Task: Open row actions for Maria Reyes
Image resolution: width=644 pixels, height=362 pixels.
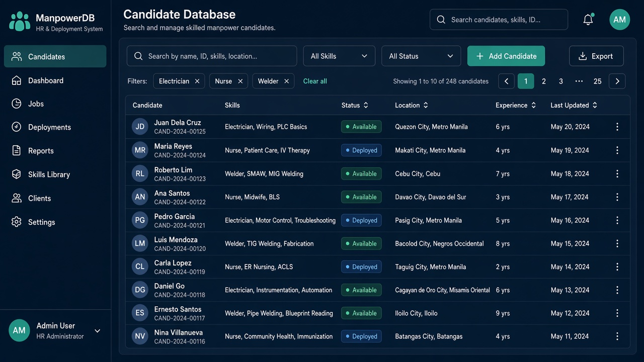Action: coord(617,150)
